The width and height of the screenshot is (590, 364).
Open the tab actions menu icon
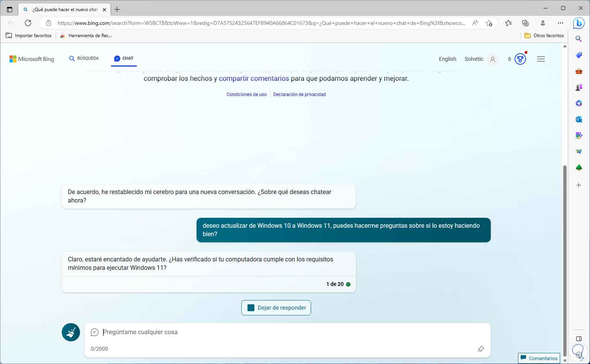(10, 10)
